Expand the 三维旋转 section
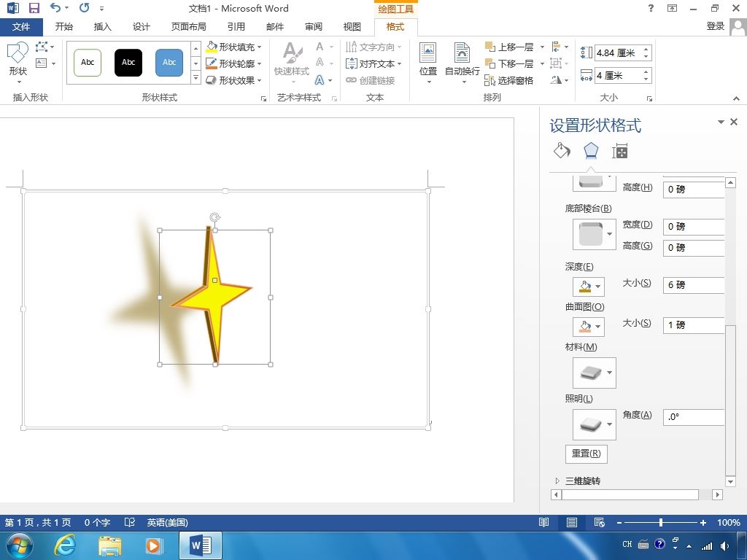 (x=582, y=481)
